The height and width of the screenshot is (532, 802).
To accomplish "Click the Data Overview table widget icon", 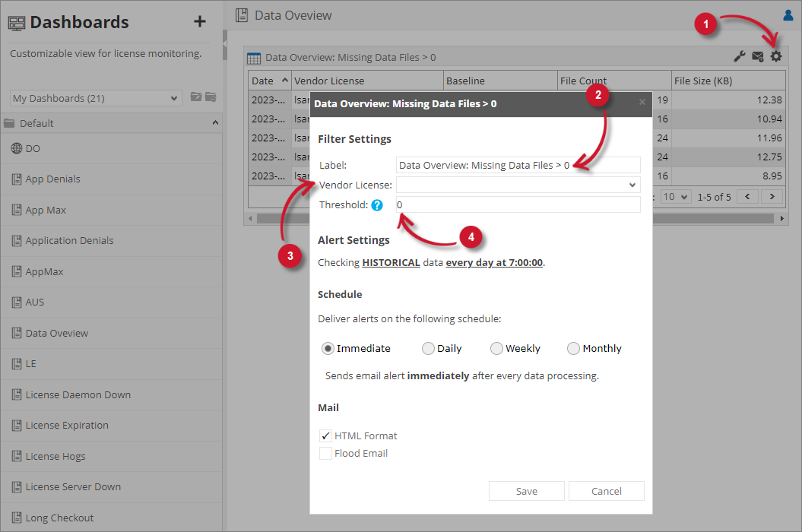I will coord(254,58).
